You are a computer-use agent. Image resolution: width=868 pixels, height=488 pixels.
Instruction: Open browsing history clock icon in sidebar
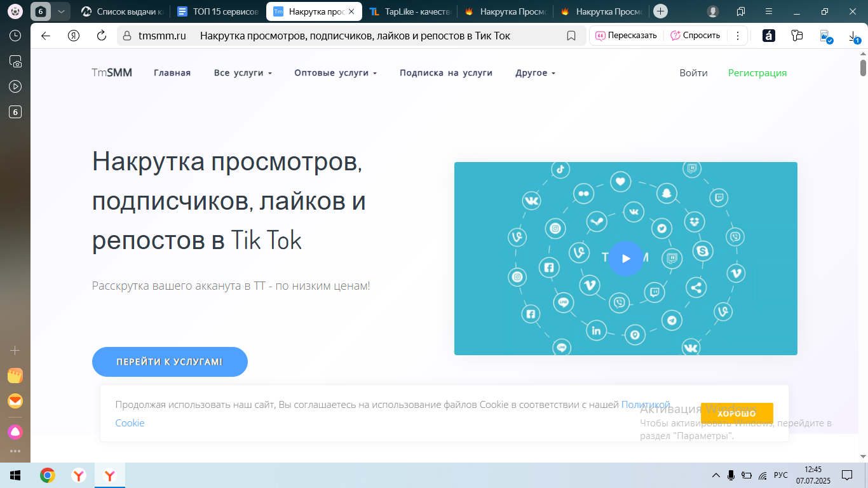(15, 36)
